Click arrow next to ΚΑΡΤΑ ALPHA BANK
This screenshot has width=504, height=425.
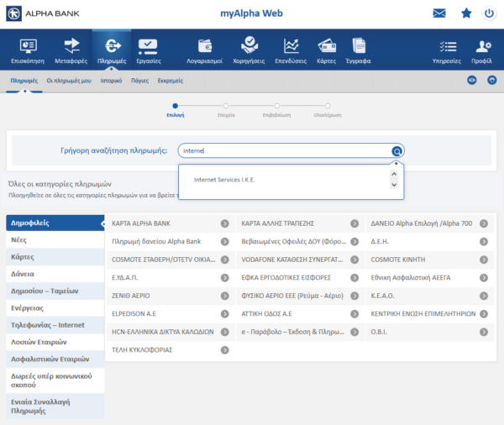pos(224,223)
